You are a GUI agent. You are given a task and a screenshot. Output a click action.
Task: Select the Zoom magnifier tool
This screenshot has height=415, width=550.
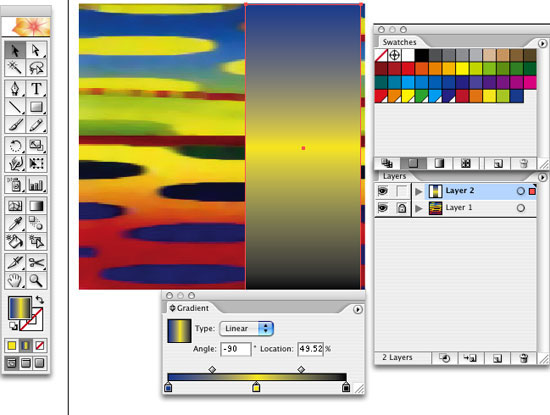coord(36,280)
